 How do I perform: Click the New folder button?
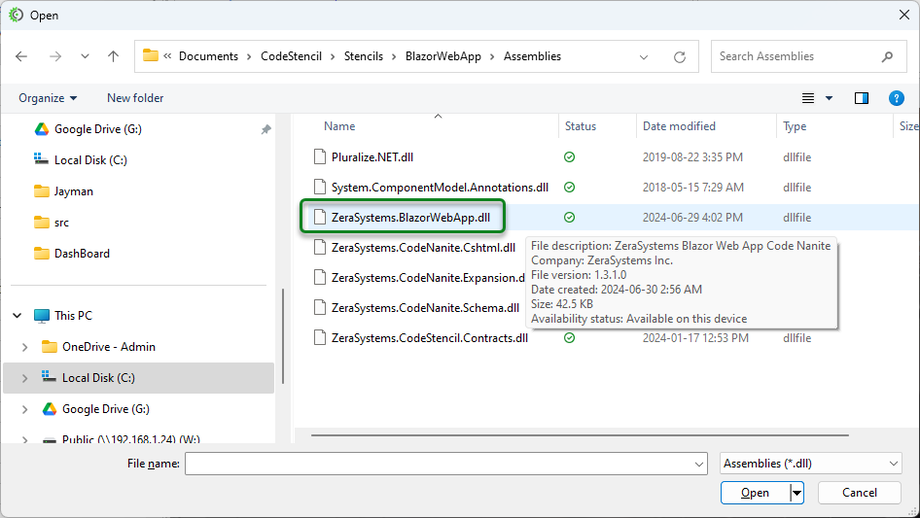[135, 98]
